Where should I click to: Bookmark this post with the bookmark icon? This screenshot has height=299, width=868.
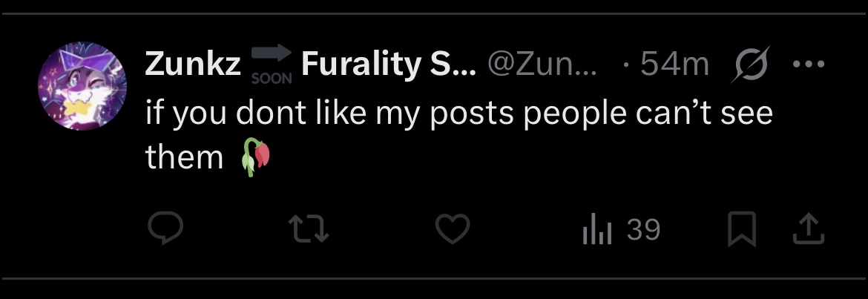[742, 229]
